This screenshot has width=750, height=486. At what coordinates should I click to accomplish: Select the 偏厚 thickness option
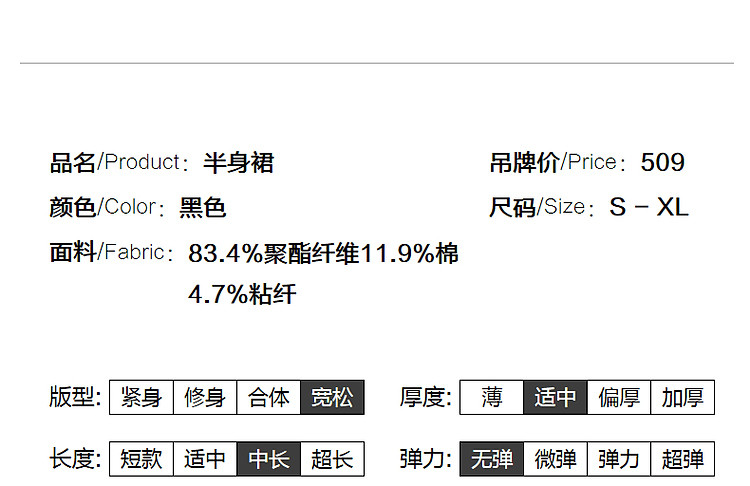[x=619, y=397]
